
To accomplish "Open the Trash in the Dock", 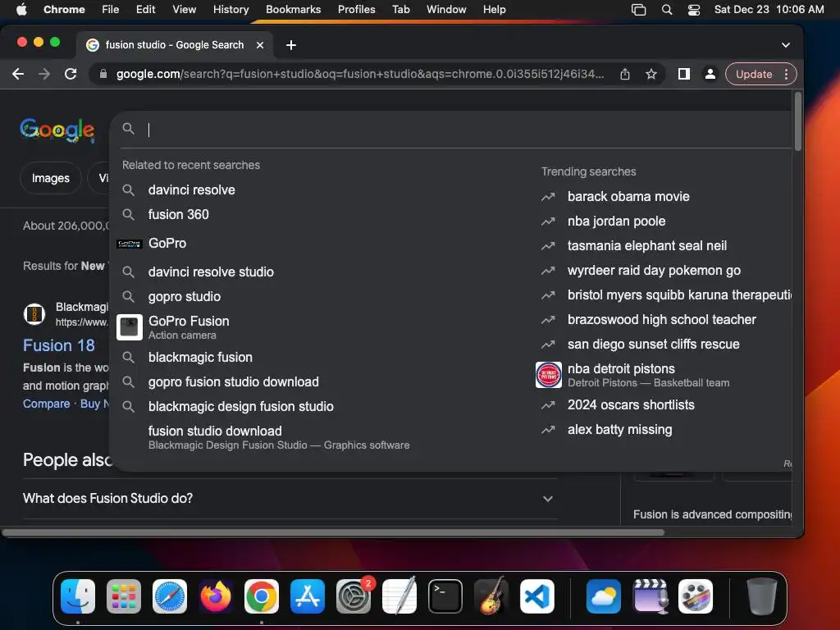I will coord(761,596).
